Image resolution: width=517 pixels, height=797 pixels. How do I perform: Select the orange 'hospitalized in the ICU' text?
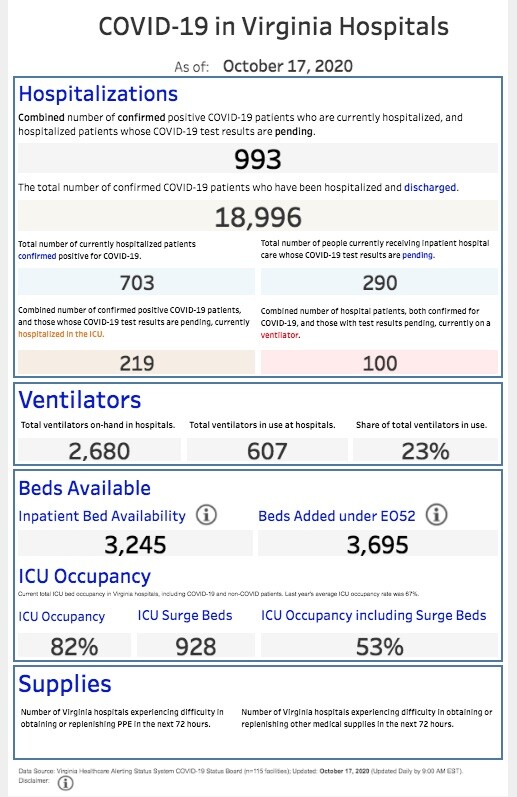pyautogui.click(x=60, y=334)
